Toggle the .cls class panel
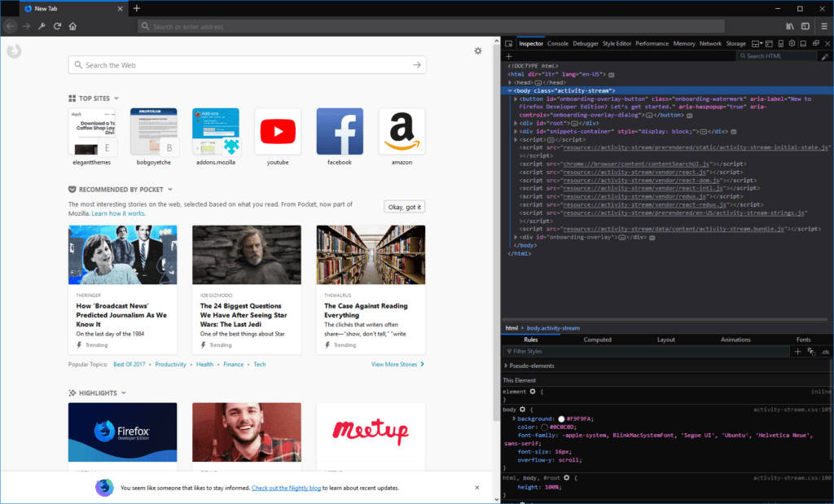The height and width of the screenshot is (504, 834). [825, 351]
